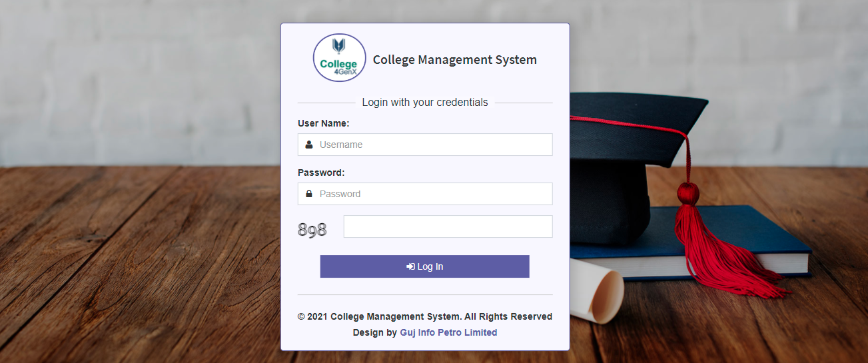Image resolution: width=868 pixels, height=363 pixels.
Task: Click the "Login with your credentials" text
Action: (x=425, y=103)
